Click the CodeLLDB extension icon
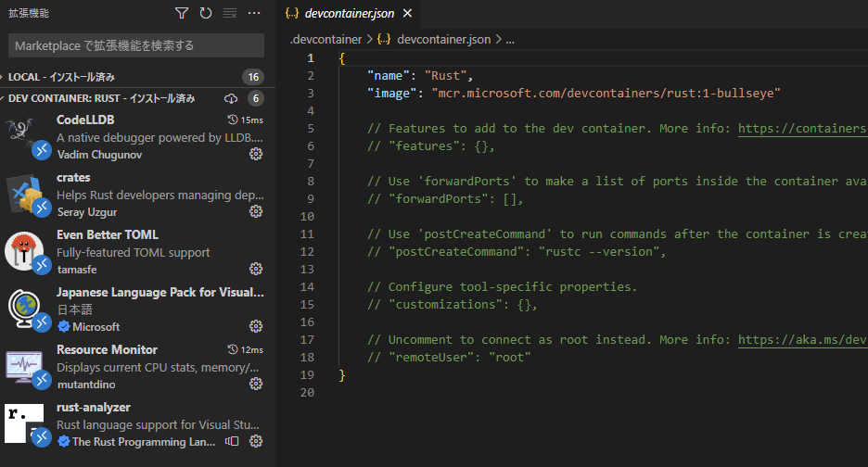Screen dimensions: 868x467 point(24,135)
